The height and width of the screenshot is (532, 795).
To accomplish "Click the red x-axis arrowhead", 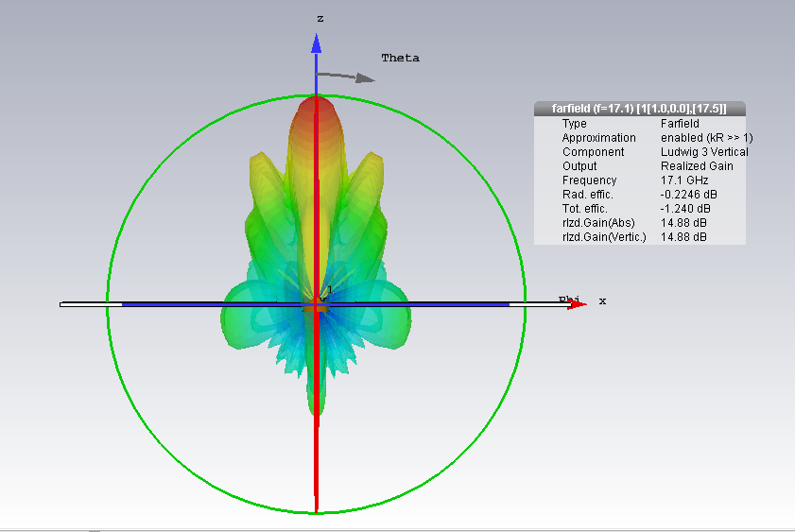I will coord(577,304).
